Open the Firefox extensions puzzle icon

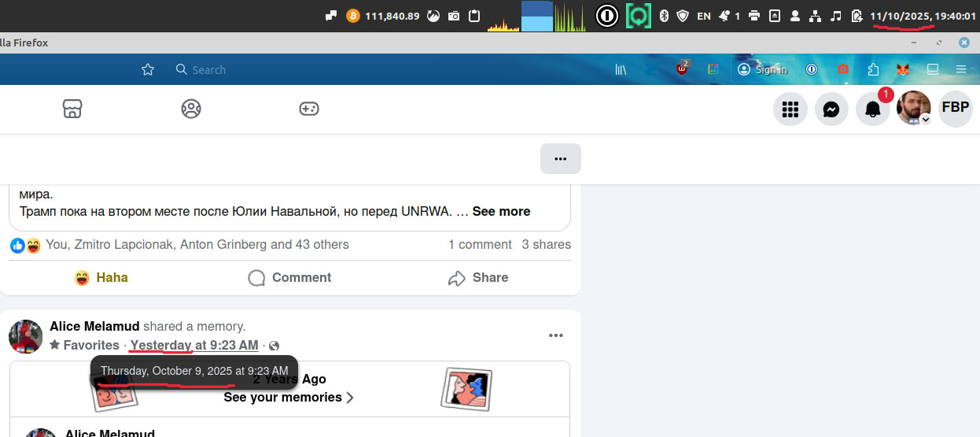(874, 69)
